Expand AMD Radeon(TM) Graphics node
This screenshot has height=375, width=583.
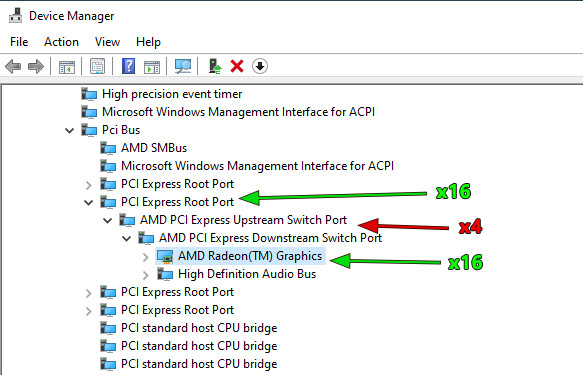tap(145, 257)
